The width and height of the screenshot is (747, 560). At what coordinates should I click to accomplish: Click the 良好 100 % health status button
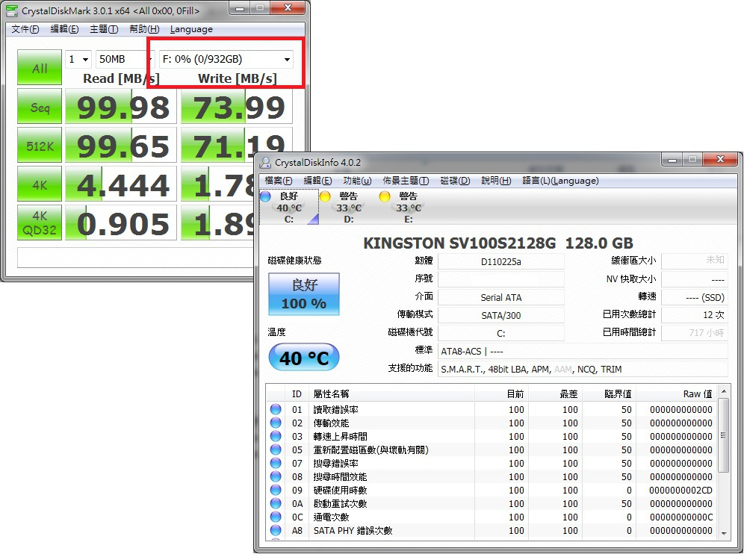304,293
